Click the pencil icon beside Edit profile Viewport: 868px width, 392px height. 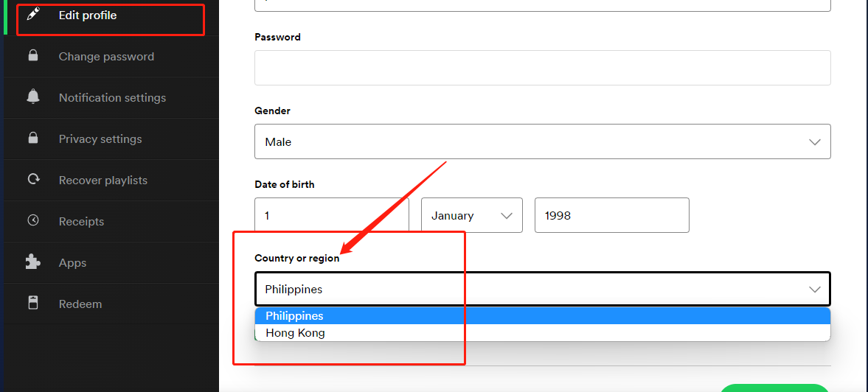click(x=33, y=15)
